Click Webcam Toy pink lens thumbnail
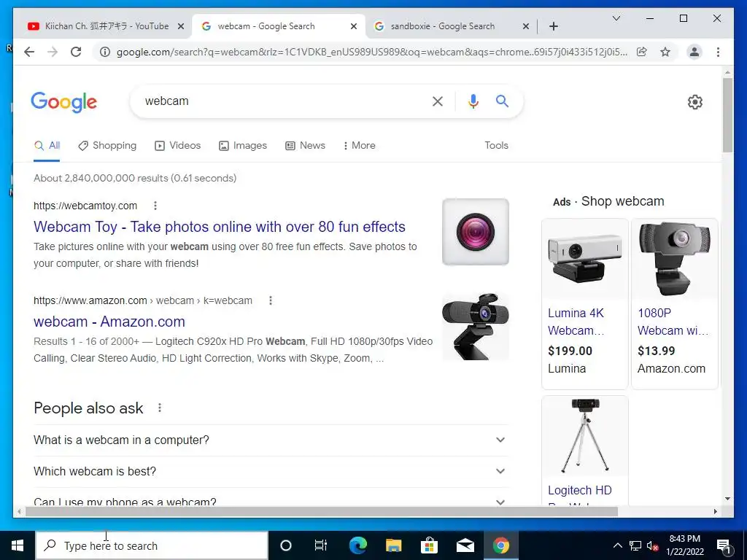The image size is (747, 560). 476,232
